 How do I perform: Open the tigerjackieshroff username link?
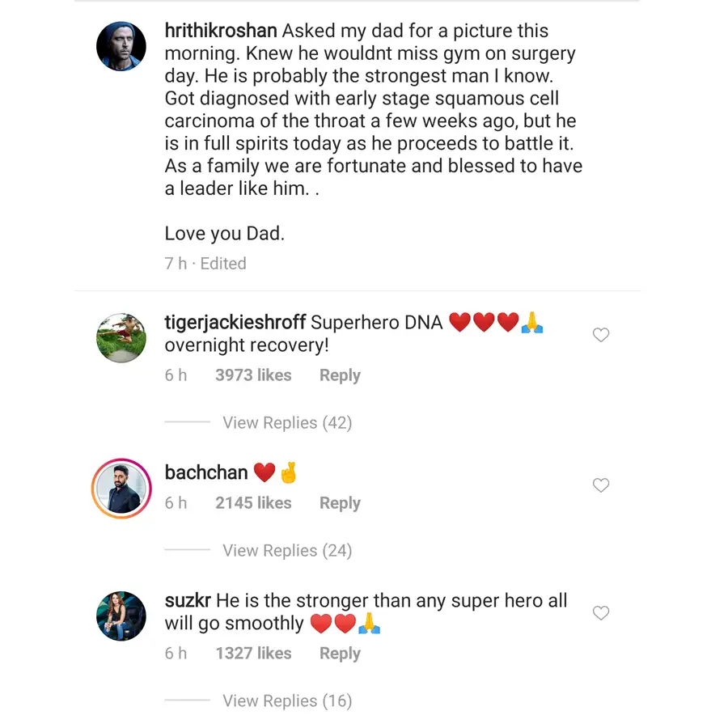235,323
